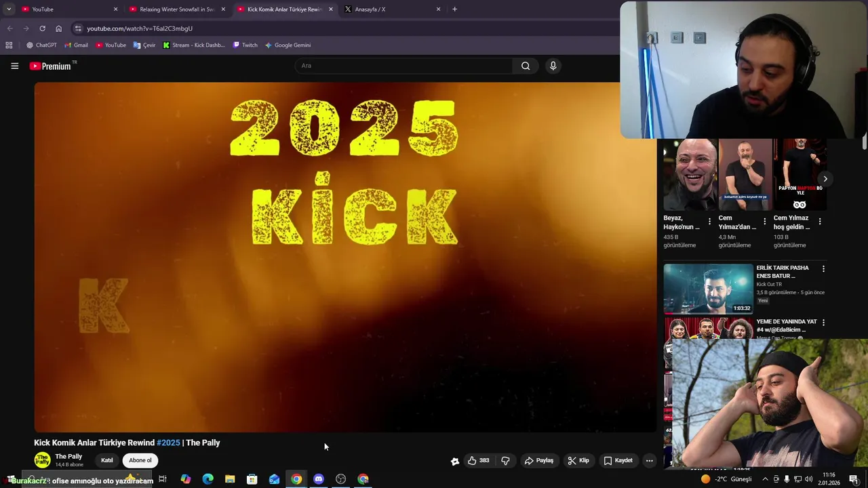
Task: Open Outlook in taskbar
Action: click(x=274, y=479)
